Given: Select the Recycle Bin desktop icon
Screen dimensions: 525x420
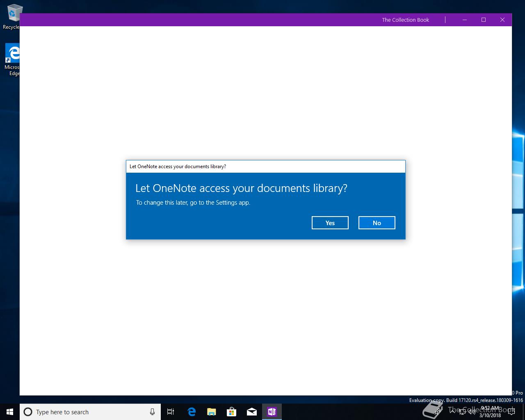Looking at the screenshot, I should (x=12, y=17).
